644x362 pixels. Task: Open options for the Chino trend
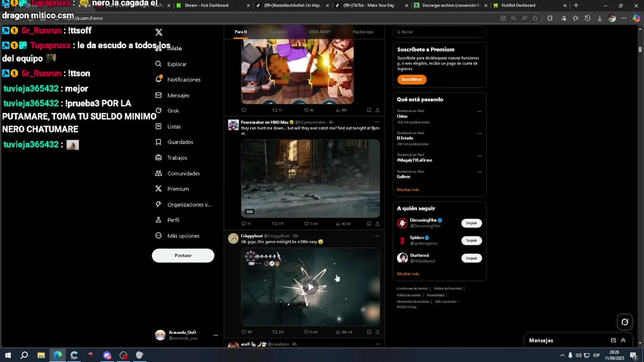[479, 112]
